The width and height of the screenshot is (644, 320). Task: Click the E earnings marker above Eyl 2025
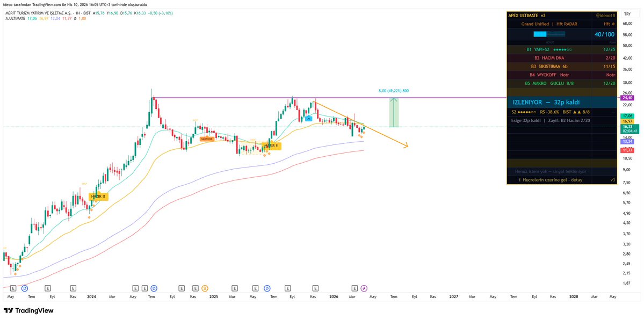pyautogui.click(x=287, y=288)
